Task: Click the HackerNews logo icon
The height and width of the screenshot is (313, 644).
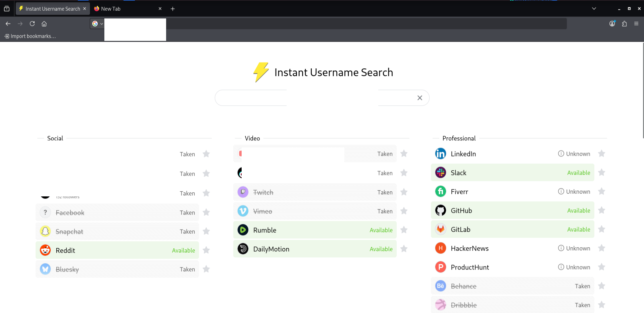Action: pyautogui.click(x=441, y=248)
